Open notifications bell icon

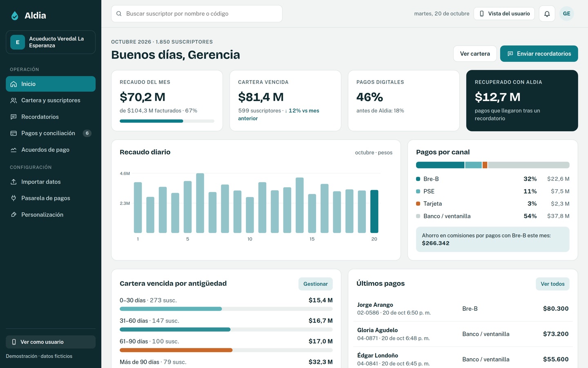pyautogui.click(x=547, y=13)
